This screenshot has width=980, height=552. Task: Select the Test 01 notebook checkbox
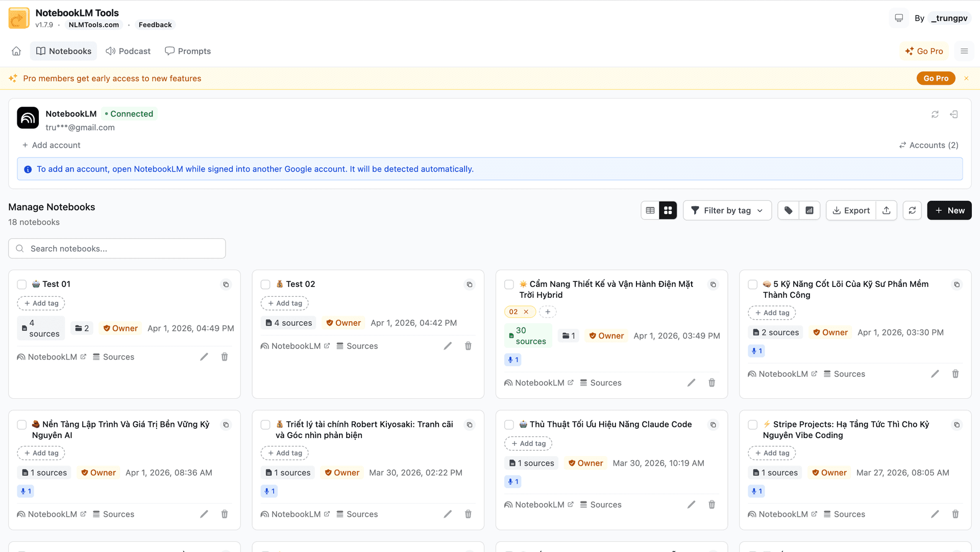(x=21, y=284)
